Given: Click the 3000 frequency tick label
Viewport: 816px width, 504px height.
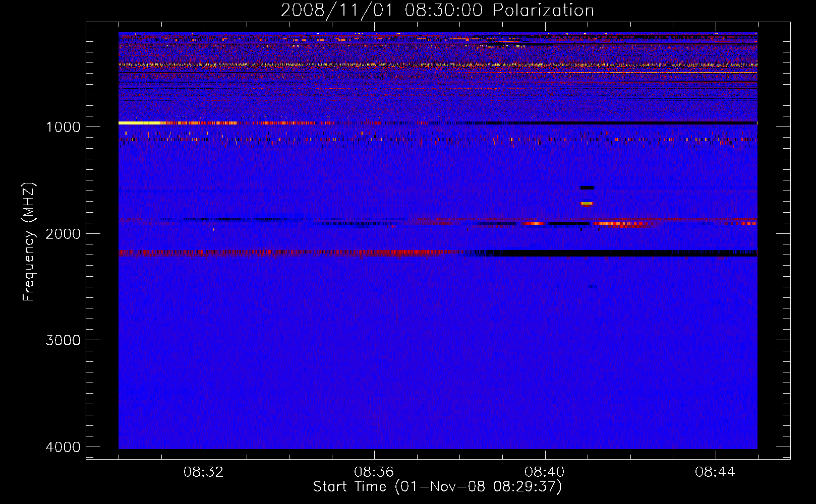Looking at the screenshot, I should pyautogui.click(x=63, y=340).
